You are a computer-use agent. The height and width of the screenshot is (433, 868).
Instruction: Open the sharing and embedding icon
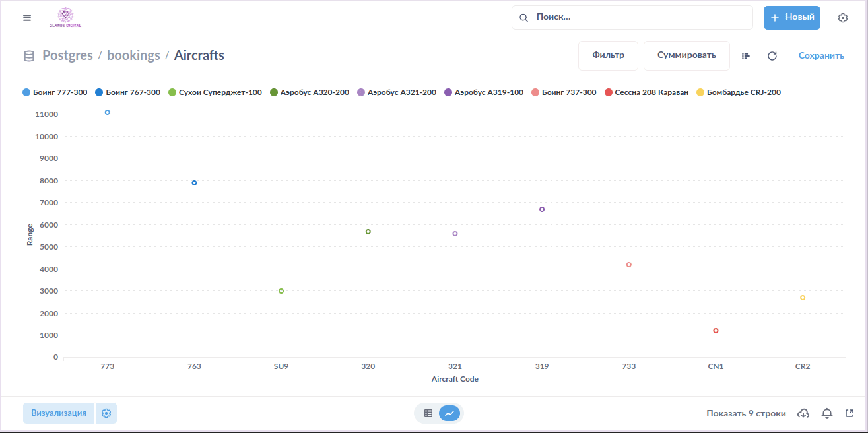click(850, 413)
